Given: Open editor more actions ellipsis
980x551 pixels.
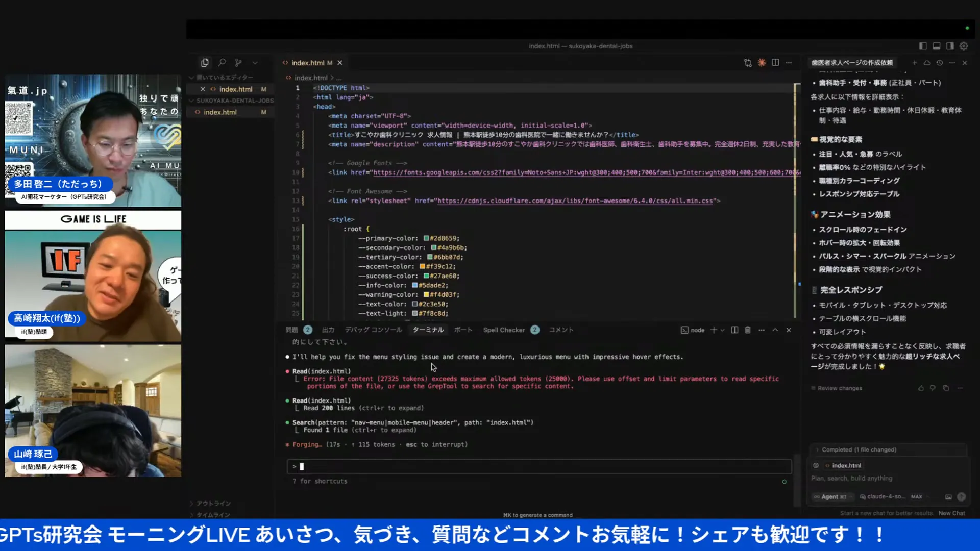Looking at the screenshot, I should click(789, 62).
